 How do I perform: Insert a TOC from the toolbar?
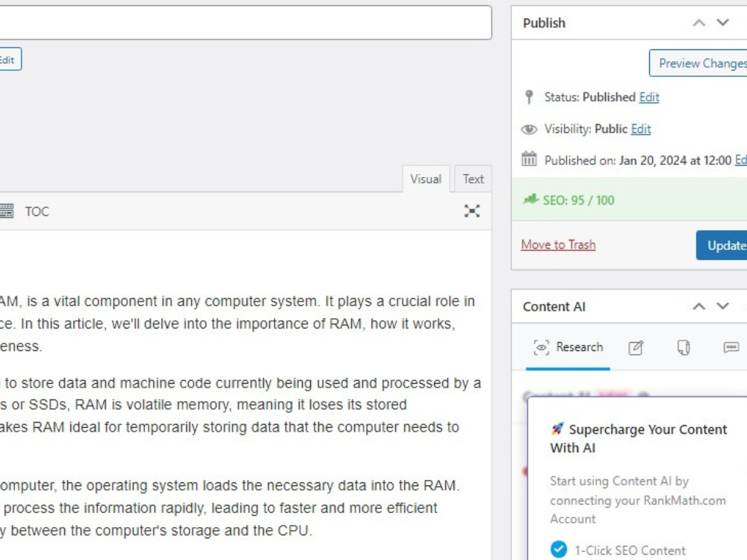point(37,211)
